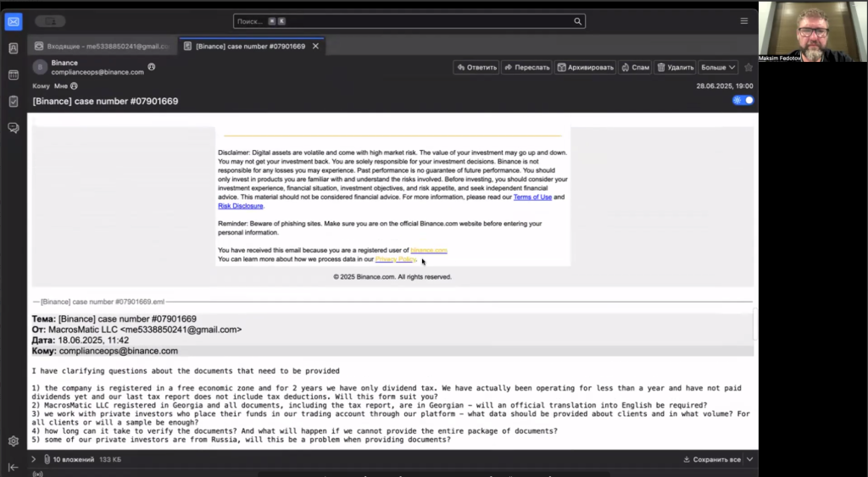Archive message with Архивировать button
Screen dimensions: 868x477
585,67
